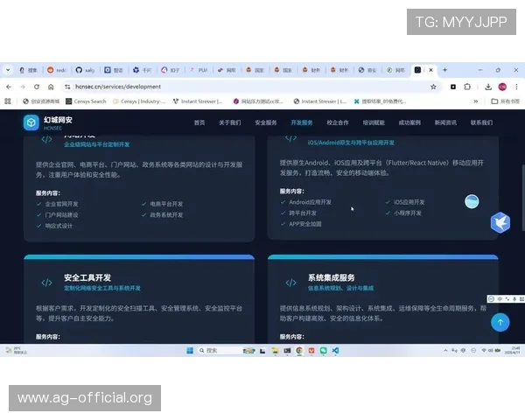
Task: Click the blue back-to-top arrow button
Action: (x=500, y=322)
